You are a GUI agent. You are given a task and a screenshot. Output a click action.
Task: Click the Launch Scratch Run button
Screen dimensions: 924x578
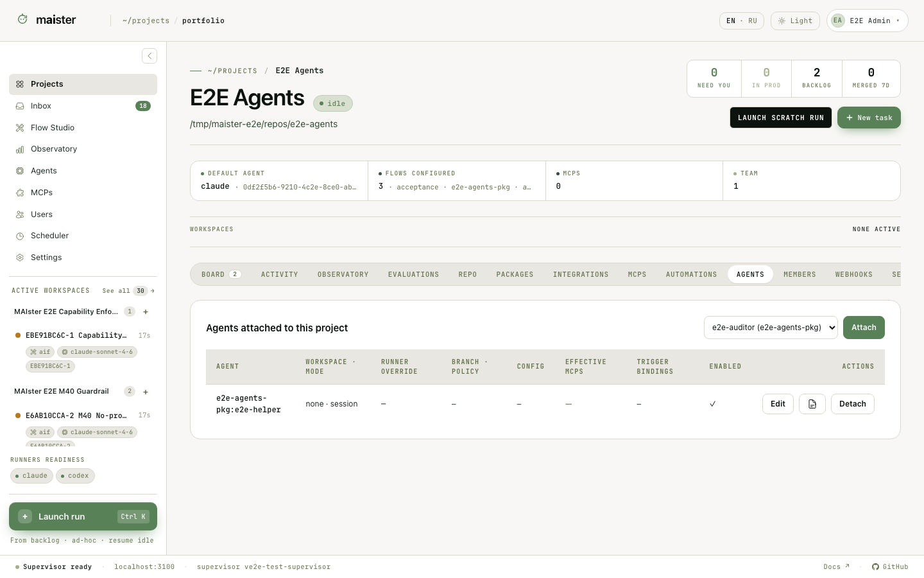[781, 118]
